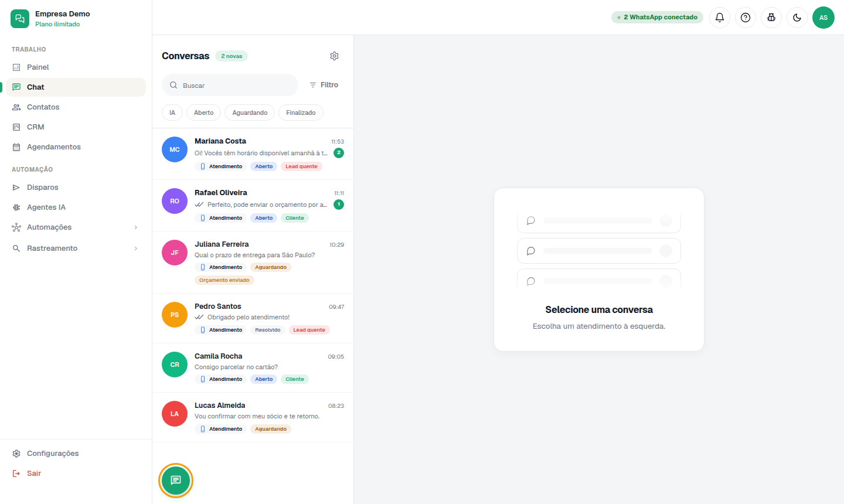Toggle dark mode moon icon
The width and height of the screenshot is (844, 504).
(x=797, y=18)
